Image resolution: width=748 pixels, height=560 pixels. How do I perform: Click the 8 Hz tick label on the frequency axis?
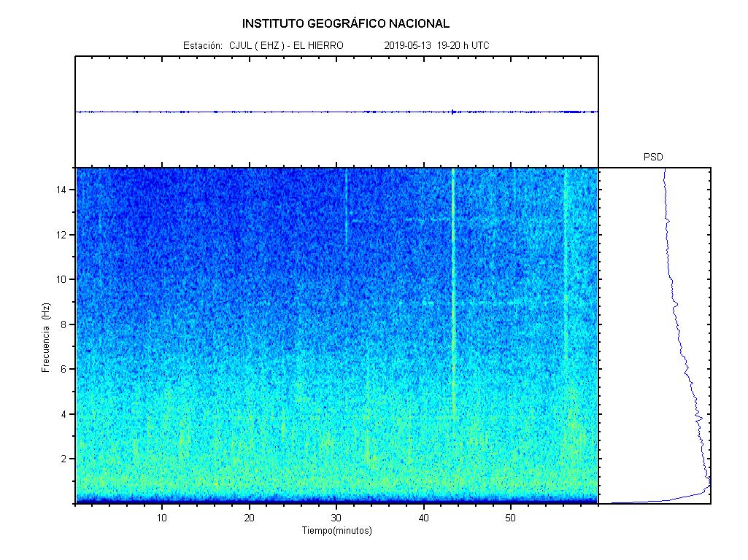(65, 324)
